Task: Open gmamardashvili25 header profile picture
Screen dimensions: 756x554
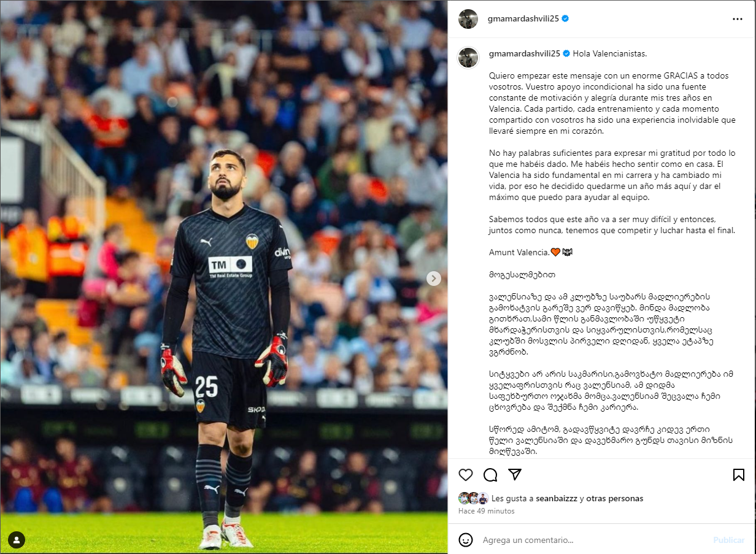Action: (x=468, y=19)
